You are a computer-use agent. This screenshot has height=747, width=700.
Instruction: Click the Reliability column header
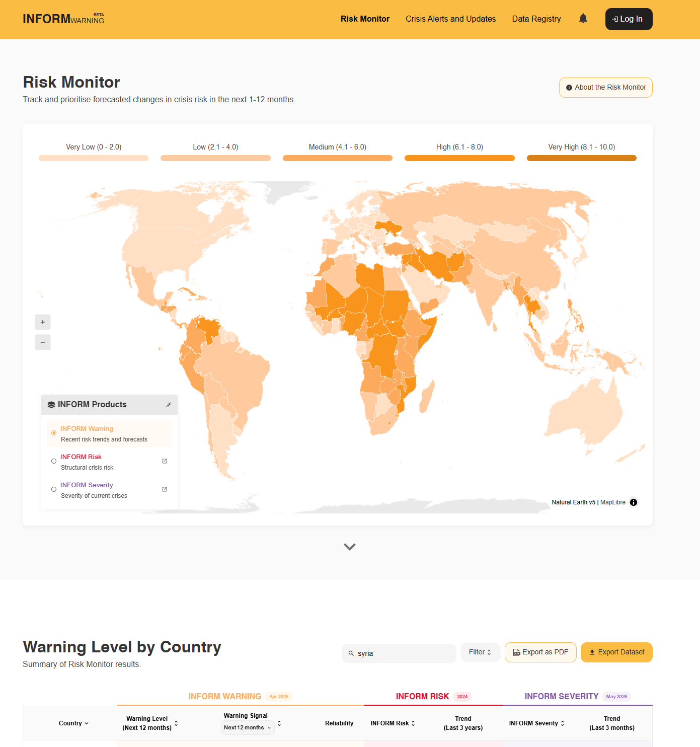pos(339,723)
